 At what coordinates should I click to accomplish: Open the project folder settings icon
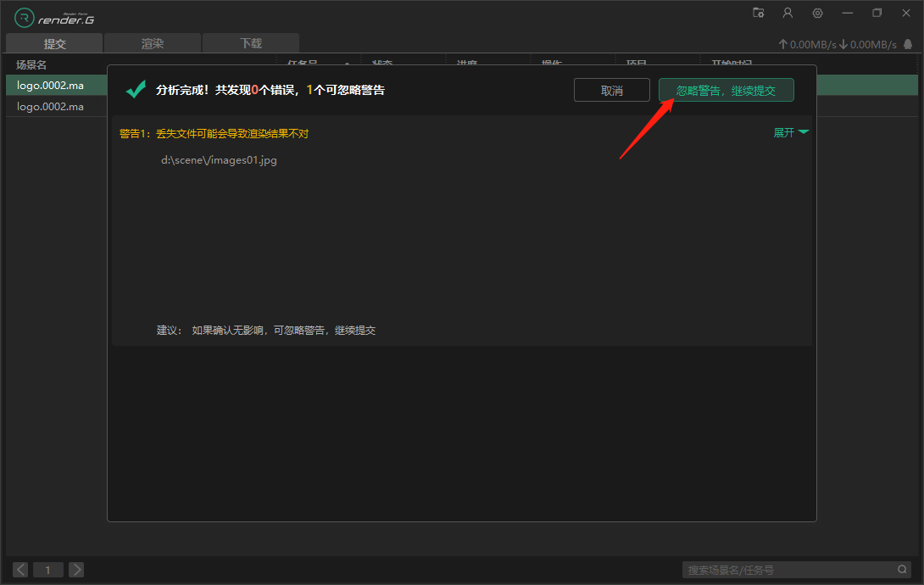[759, 13]
